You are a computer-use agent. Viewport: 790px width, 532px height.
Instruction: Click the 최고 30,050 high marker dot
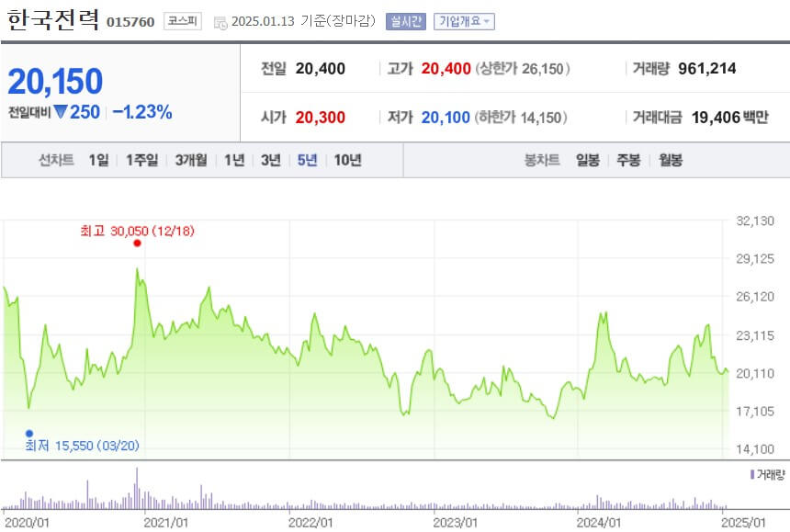coord(136,243)
